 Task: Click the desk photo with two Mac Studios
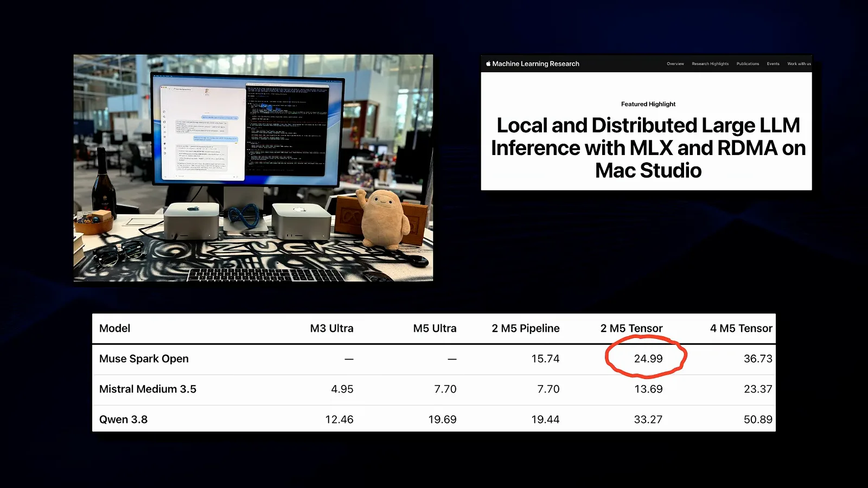tap(253, 168)
